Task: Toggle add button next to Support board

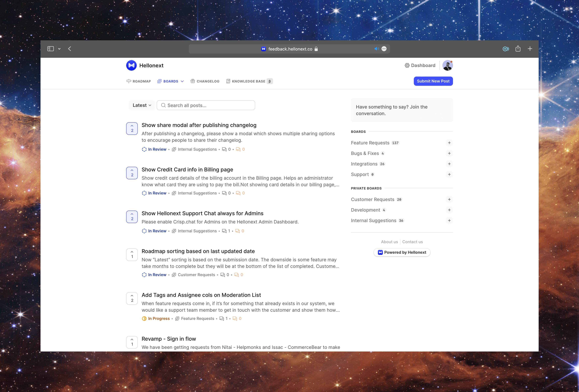Action: coord(450,174)
